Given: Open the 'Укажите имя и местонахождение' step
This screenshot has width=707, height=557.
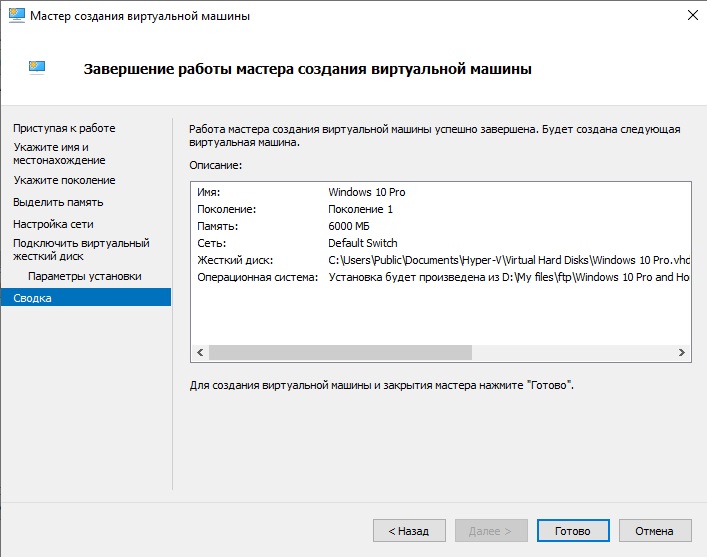Looking at the screenshot, I should [59, 153].
